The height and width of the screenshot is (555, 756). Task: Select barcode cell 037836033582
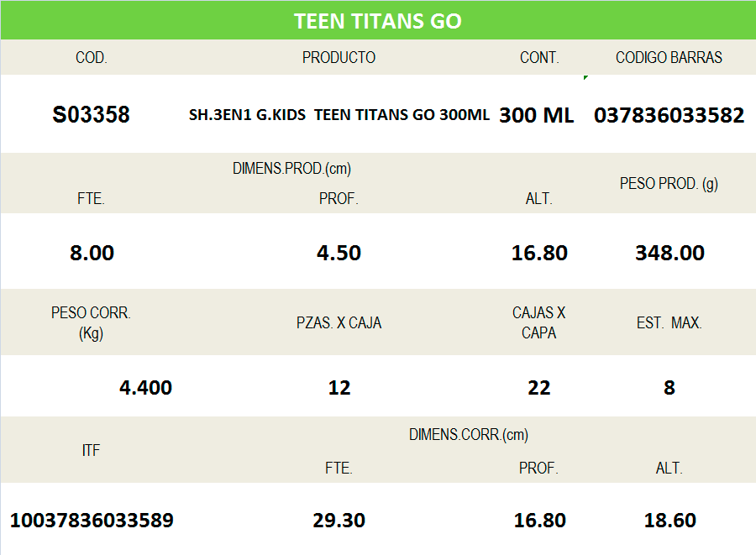pos(669,115)
